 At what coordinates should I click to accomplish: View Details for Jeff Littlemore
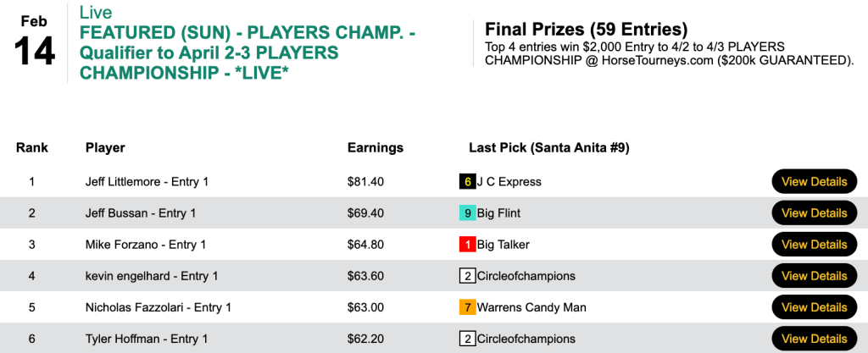pyautogui.click(x=814, y=182)
